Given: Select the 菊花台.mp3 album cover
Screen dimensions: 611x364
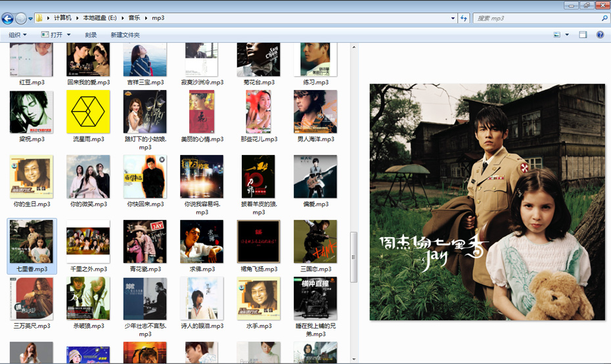Looking at the screenshot, I should 258,60.
